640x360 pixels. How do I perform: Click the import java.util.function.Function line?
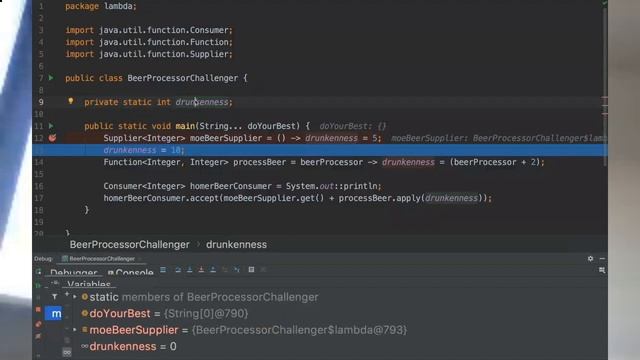149,42
